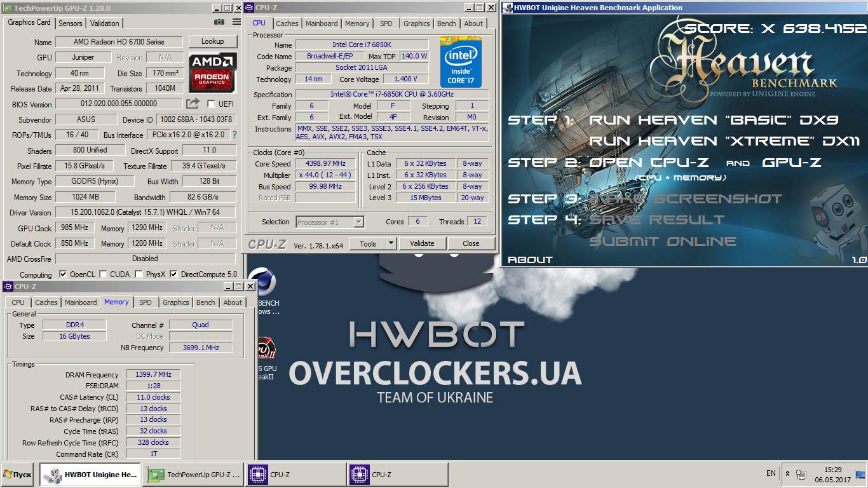Click the BIOS Version field value
Screen dimensions: 868x488
point(119,104)
